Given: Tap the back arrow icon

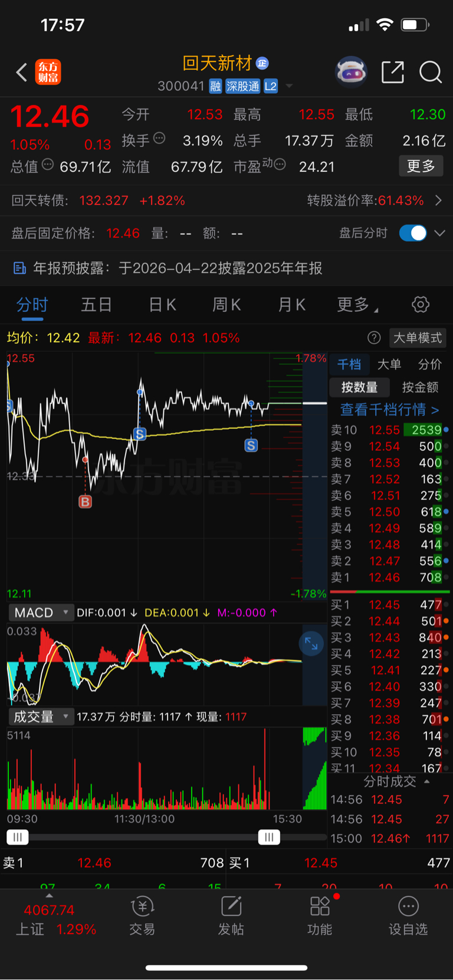Looking at the screenshot, I should click(x=22, y=72).
